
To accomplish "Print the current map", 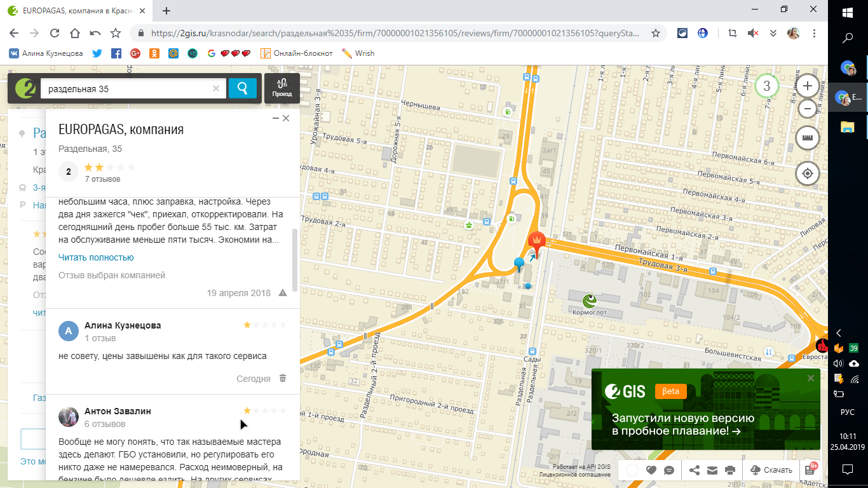I will pos(729,470).
